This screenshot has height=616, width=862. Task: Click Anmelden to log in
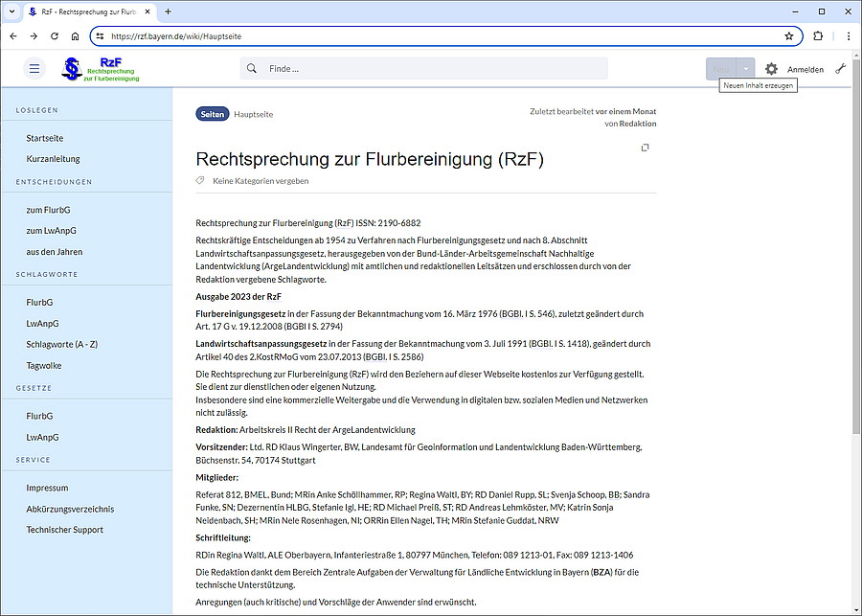pyautogui.click(x=805, y=69)
